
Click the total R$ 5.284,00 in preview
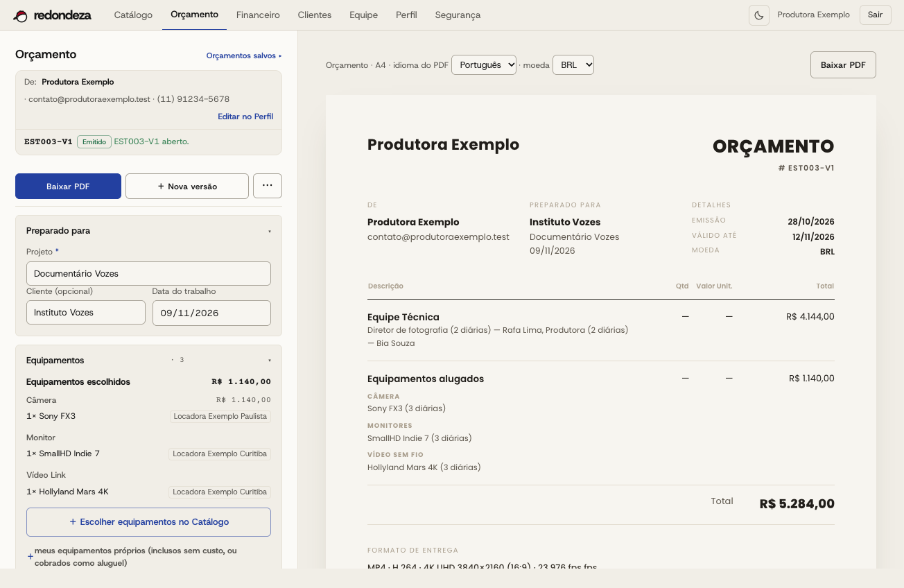pos(797,504)
